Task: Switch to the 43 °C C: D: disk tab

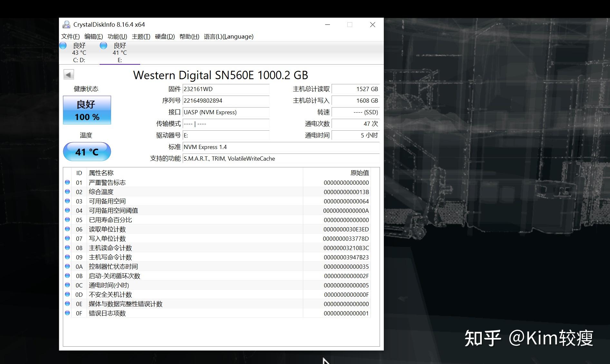Action: [79, 53]
